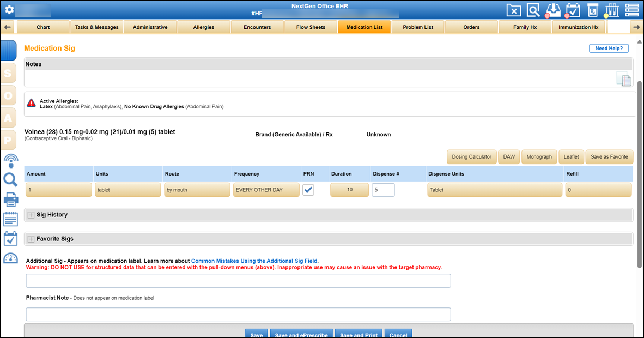Uncheck the PRN checkbox
This screenshot has width=644, height=338.
[x=308, y=190]
